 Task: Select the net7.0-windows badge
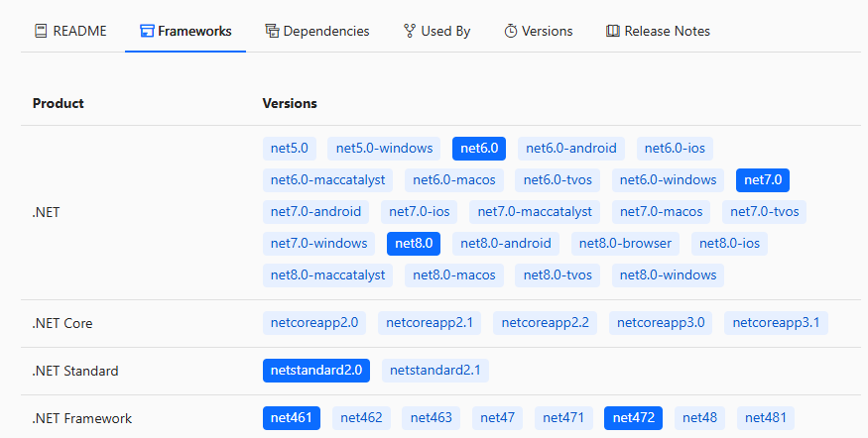pyautogui.click(x=318, y=244)
